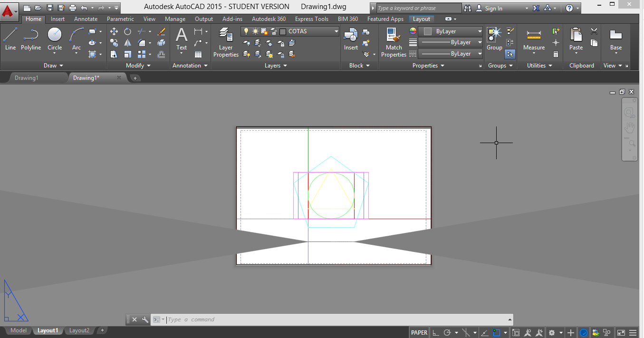Select the Rotate tool in Modify panel

click(128, 31)
